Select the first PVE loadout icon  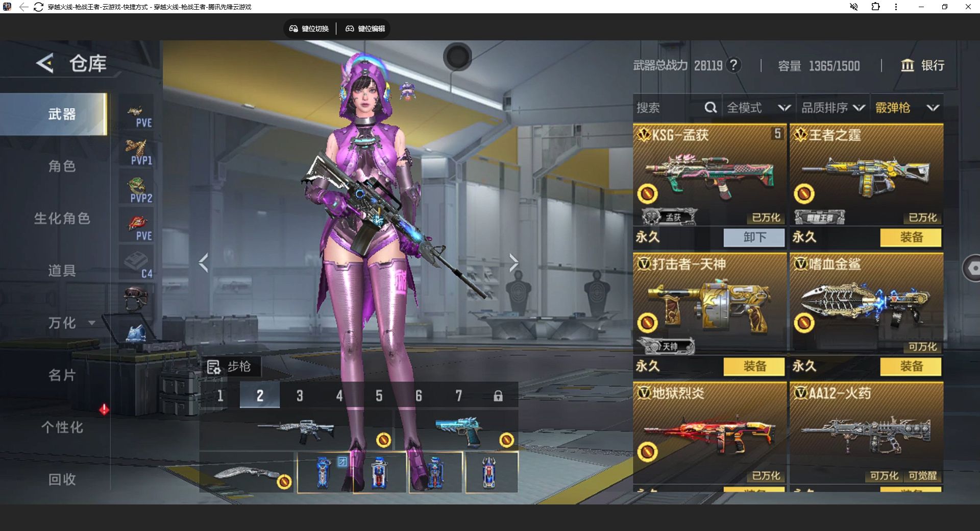137,113
